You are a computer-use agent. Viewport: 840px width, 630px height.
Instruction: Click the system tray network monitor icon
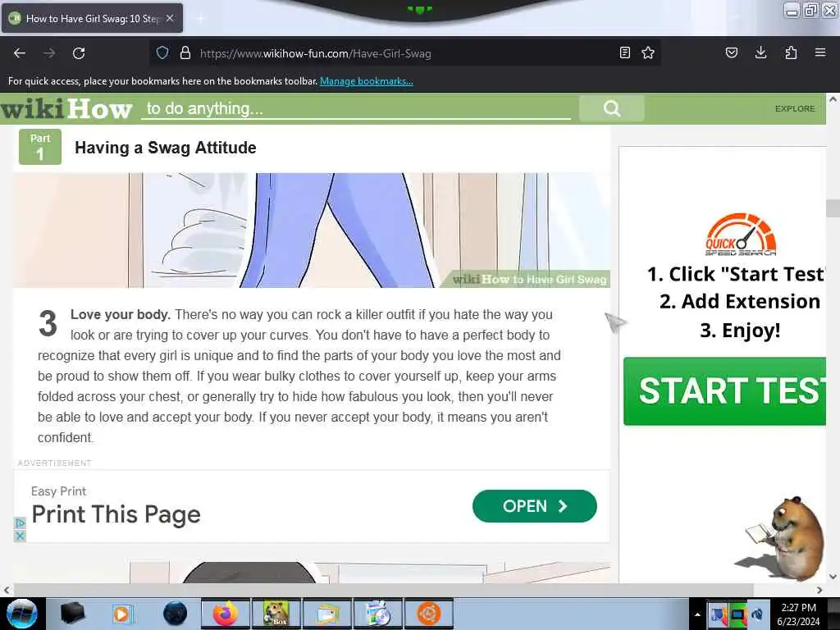click(738, 614)
